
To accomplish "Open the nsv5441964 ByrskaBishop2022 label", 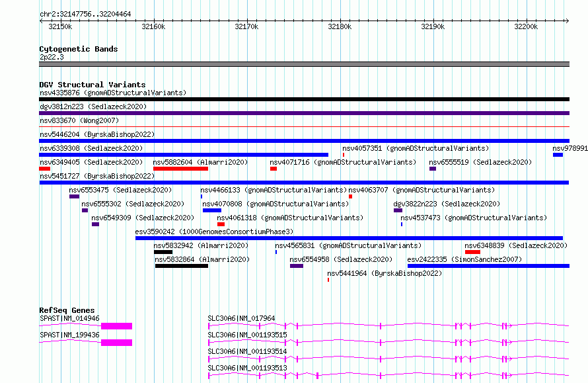I will [385, 273].
